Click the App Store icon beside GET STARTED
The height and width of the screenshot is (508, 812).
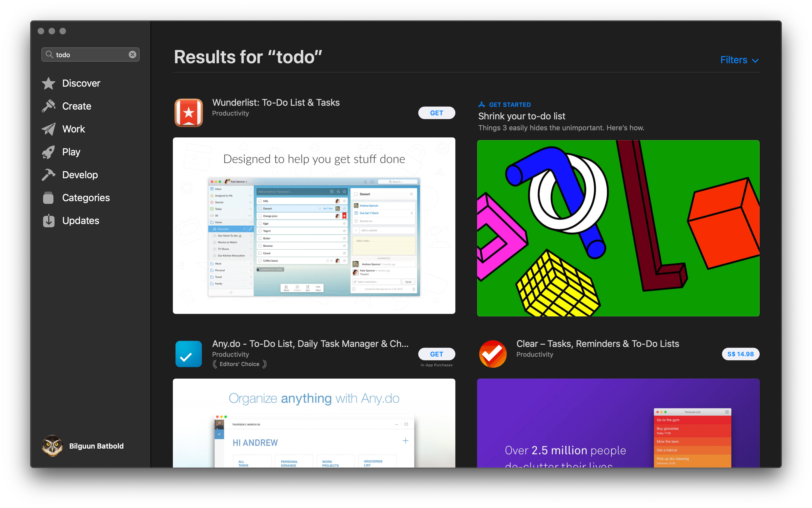tap(482, 104)
